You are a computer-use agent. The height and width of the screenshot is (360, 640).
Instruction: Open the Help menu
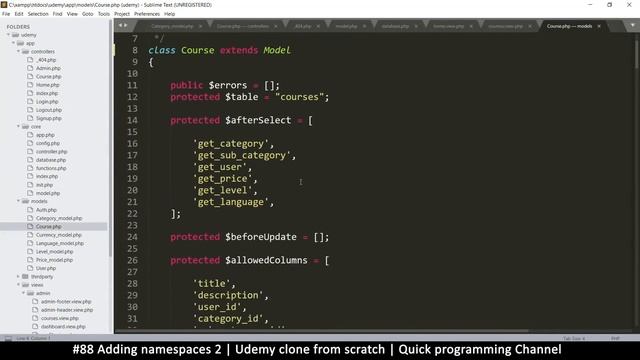(x=169, y=14)
